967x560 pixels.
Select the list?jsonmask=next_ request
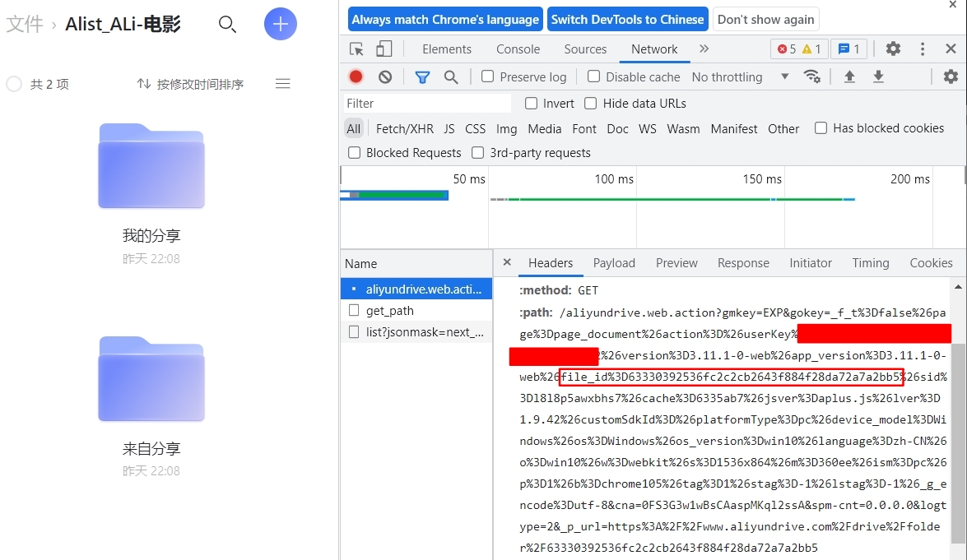(x=416, y=332)
